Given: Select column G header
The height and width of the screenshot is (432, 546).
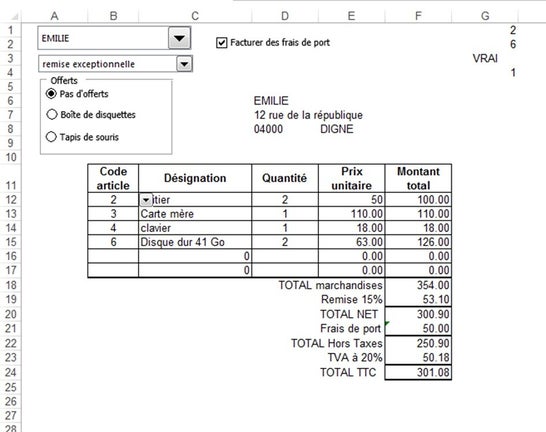Looking at the screenshot, I should (485, 16).
